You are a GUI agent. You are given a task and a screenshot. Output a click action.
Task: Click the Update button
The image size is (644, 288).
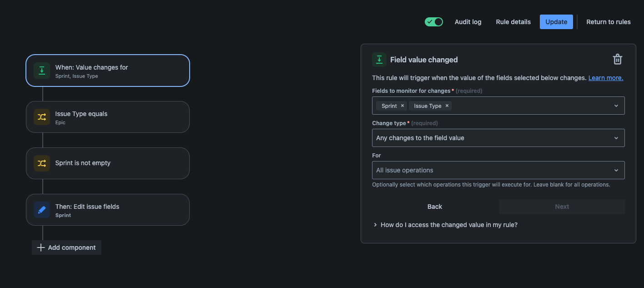(556, 22)
